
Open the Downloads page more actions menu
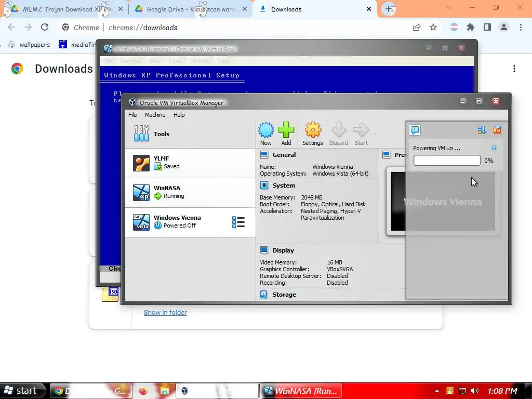[514, 69]
